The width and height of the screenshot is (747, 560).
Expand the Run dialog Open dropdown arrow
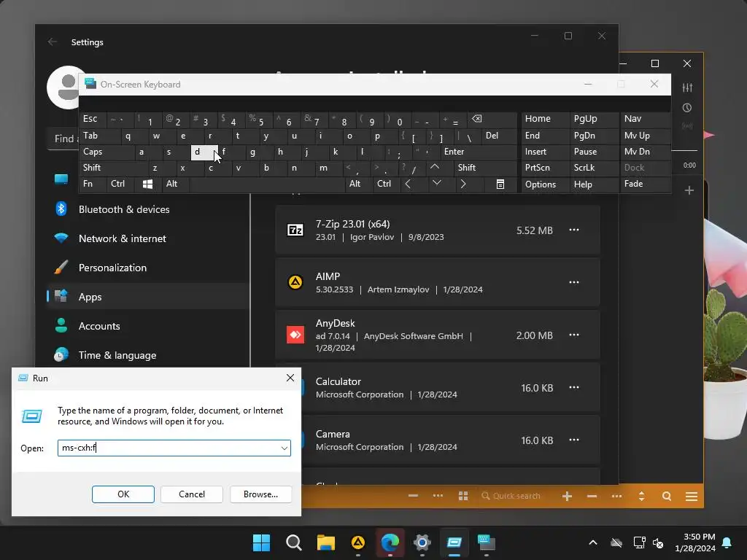284,448
